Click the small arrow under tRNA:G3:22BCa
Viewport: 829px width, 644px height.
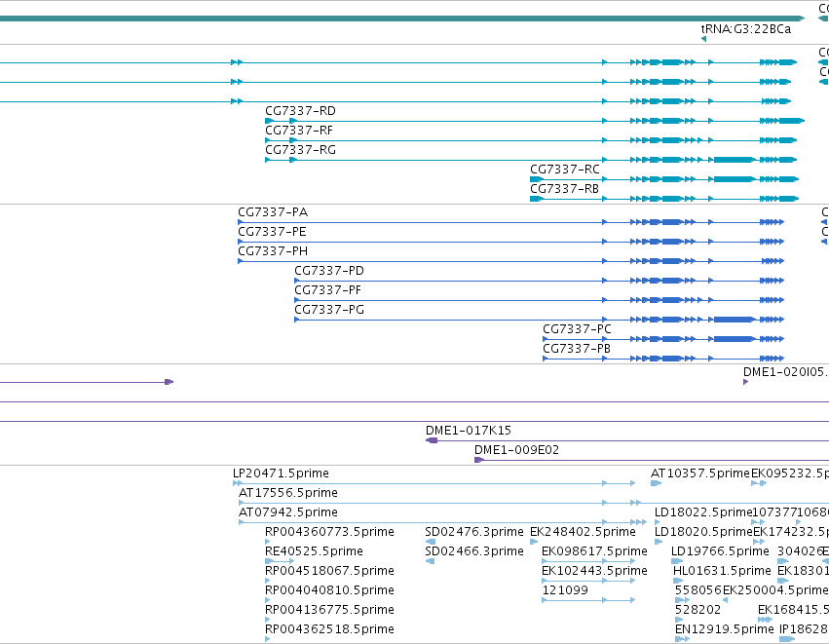pyautogui.click(x=703, y=39)
